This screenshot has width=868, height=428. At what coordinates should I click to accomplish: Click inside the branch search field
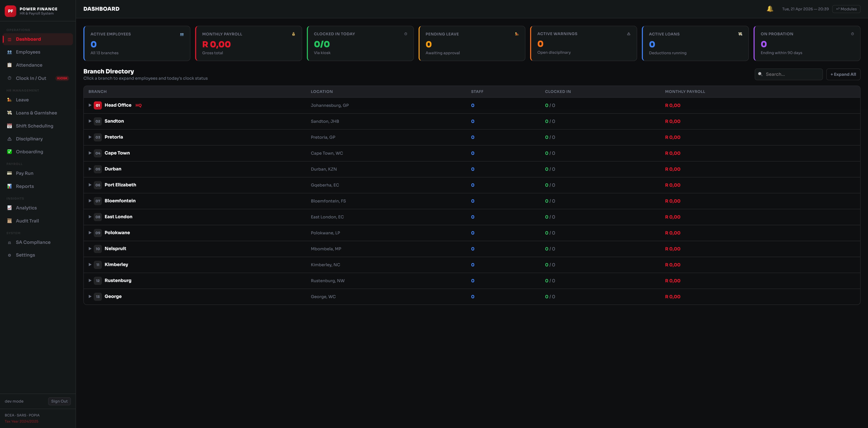point(788,74)
